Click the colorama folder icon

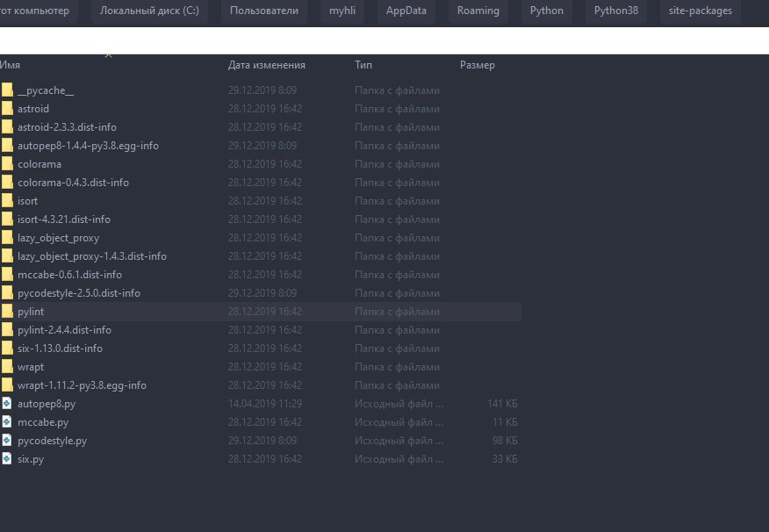click(7, 164)
